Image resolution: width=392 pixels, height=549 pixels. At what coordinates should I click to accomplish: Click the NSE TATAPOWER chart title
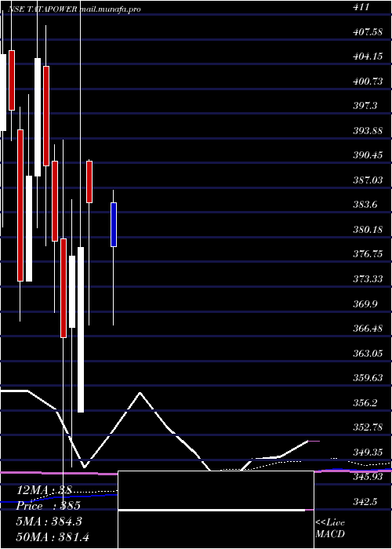pos(74,9)
